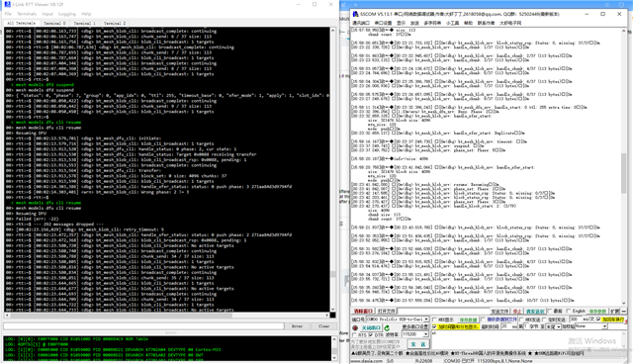Click the SSCOM window title icon
633x364 pixels.
pyautogui.click(x=355, y=14)
